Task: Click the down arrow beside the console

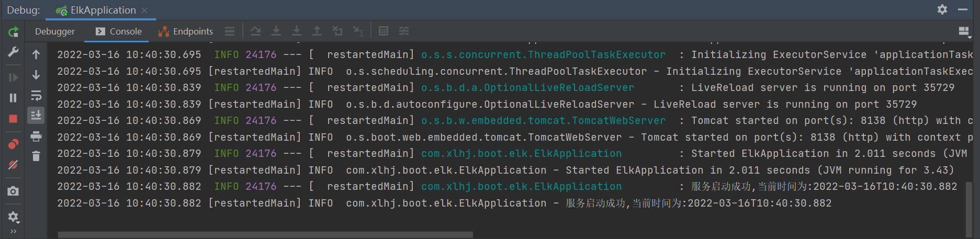Action: pos(36,75)
